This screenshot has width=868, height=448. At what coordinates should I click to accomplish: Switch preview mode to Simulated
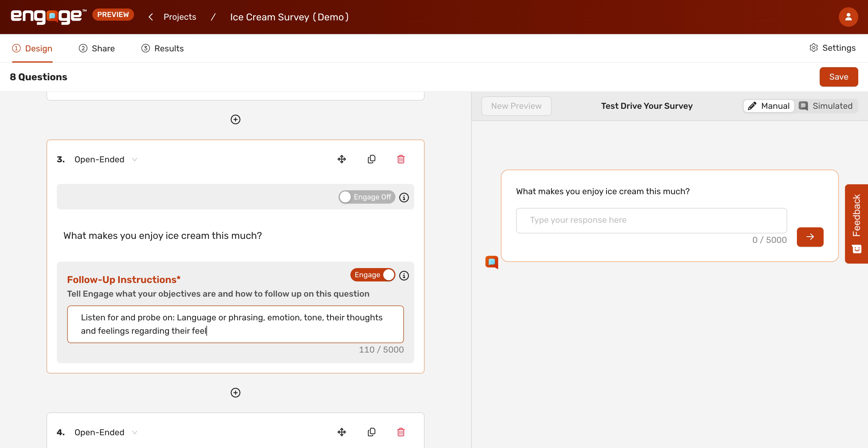pos(827,106)
